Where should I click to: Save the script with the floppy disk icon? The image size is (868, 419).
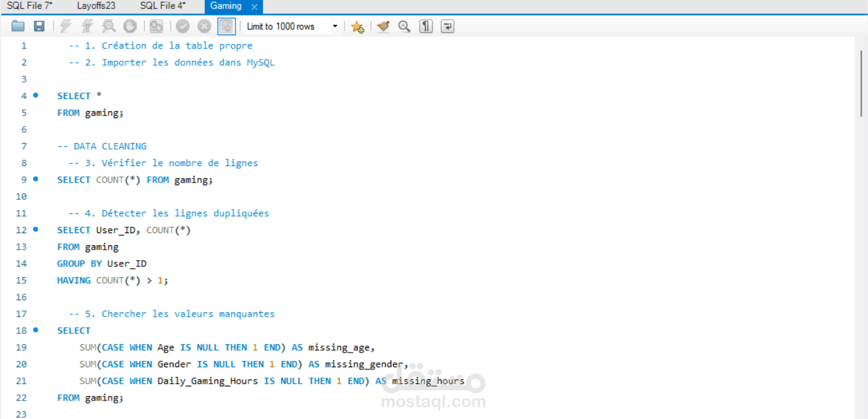pos(39,26)
